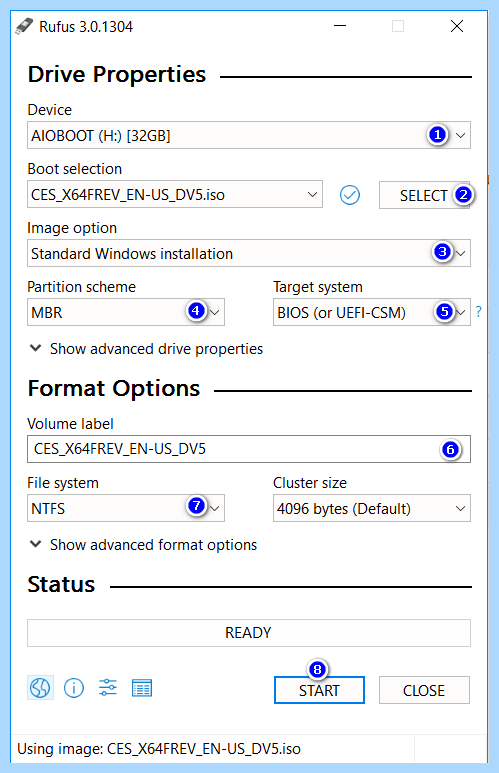Image resolution: width=499 pixels, height=773 pixels.
Task: Expand Show advanced drive properties
Action: pyautogui.click(x=146, y=349)
